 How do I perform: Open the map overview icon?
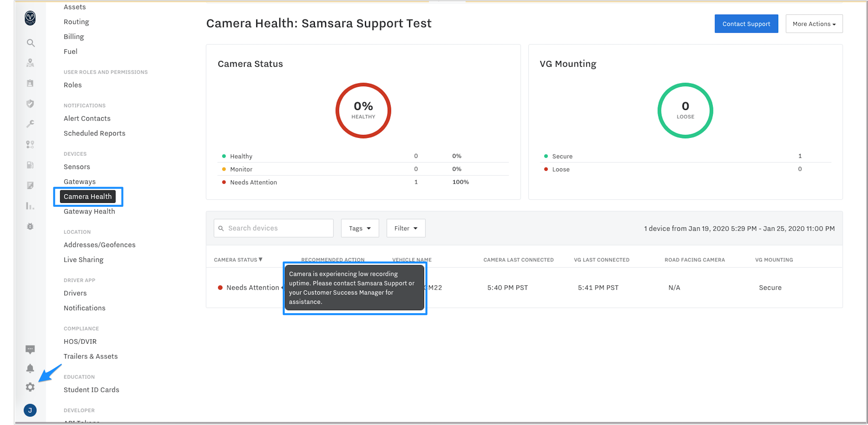coord(30,63)
